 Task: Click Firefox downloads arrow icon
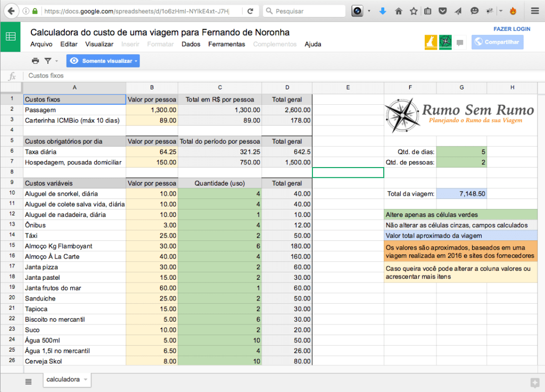[382, 11]
